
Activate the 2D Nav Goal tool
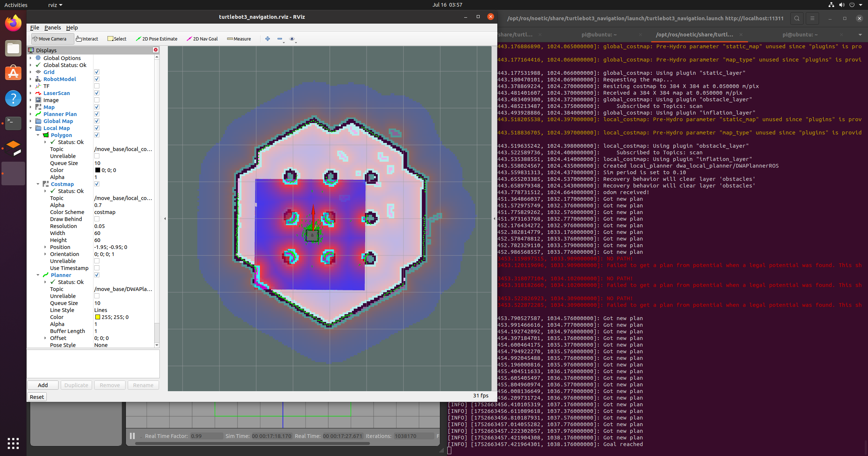click(x=202, y=39)
